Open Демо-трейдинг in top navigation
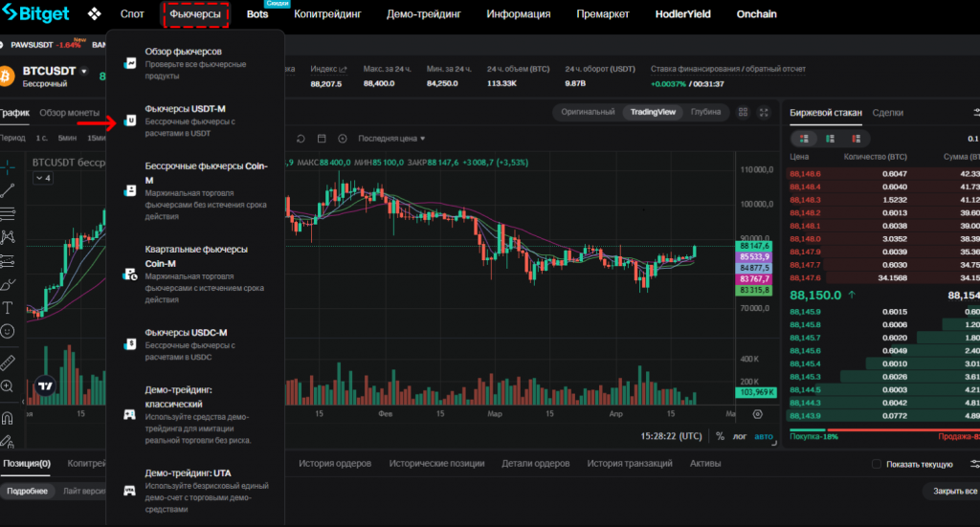Image resolution: width=980 pixels, height=527 pixels. (424, 13)
